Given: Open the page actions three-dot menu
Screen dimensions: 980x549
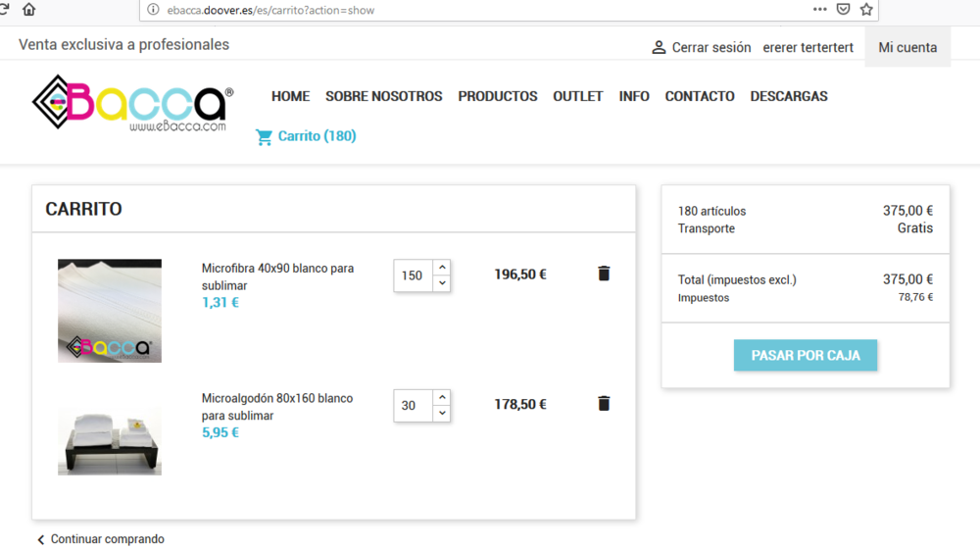Looking at the screenshot, I should (819, 10).
